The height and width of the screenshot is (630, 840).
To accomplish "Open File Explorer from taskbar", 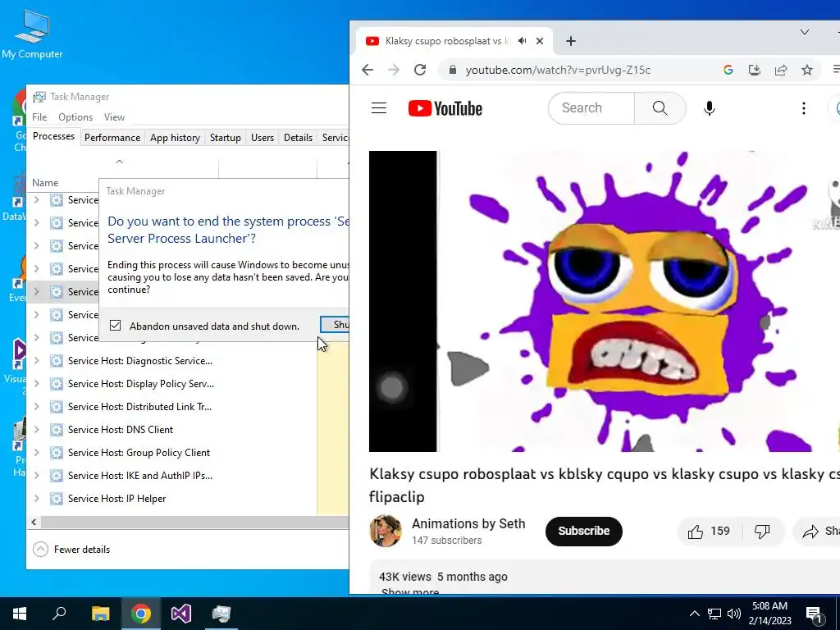I will [100, 614].
